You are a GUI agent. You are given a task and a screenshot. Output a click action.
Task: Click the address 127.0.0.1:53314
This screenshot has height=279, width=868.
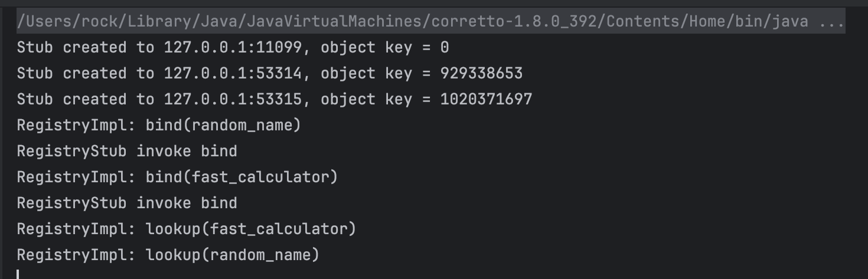click(233, 74)
